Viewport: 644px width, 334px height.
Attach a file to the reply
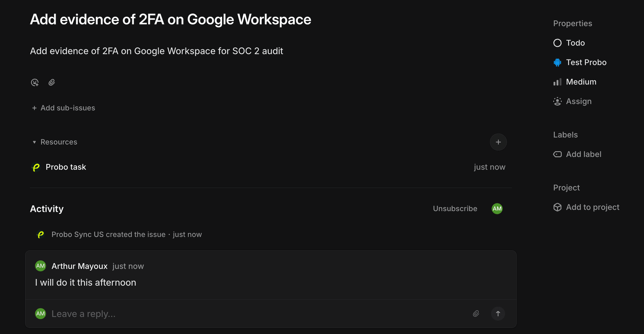tap(476, 314)
